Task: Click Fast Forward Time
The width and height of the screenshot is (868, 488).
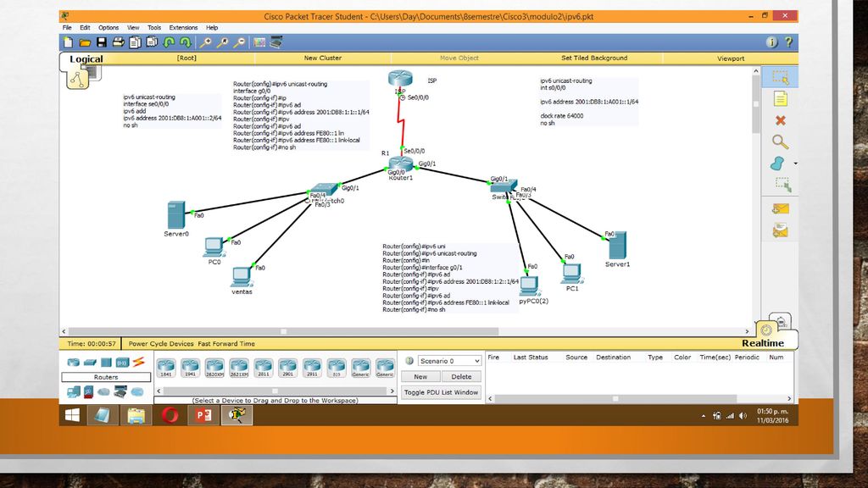Action: tap(226, 344)
